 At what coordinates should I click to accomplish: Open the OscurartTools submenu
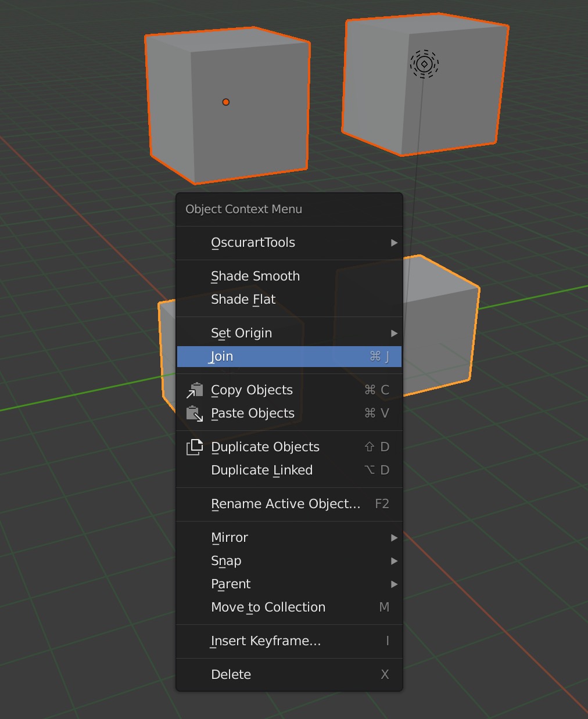289,243
